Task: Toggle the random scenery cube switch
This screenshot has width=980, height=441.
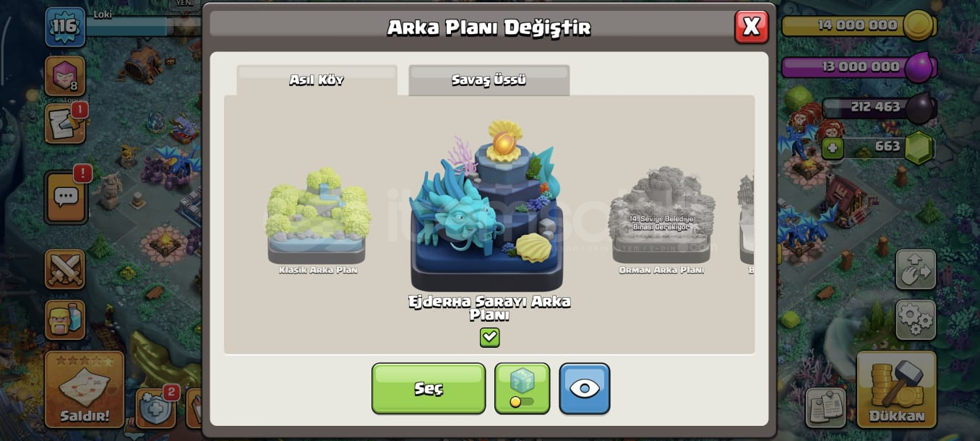Action: coord(522,388)
